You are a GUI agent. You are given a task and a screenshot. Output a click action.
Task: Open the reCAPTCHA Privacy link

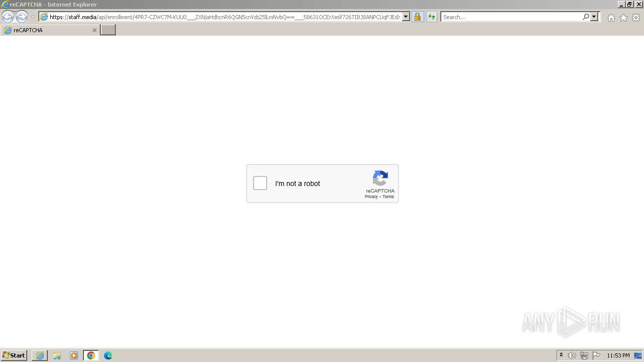click(371, 197)
